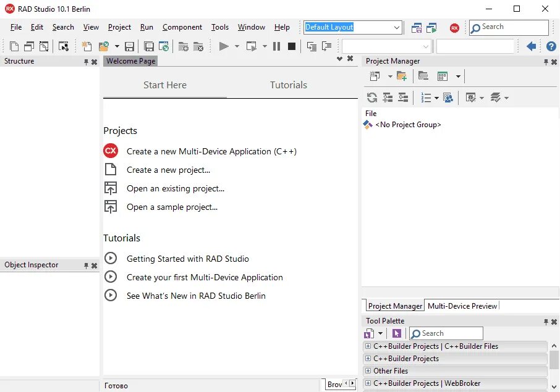The height and width of the screenshot is (392, 560).
Task: Click the Remove file from project icon
Action: (198, 46)
